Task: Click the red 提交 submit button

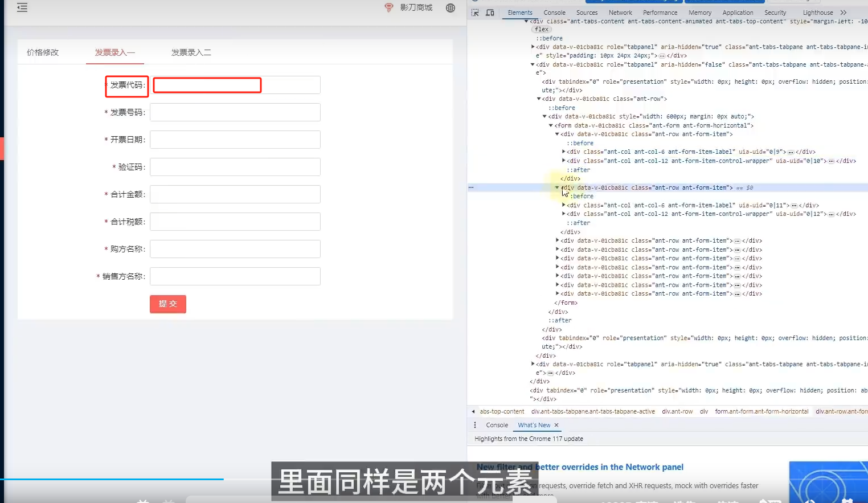Action: pos(168,304)
